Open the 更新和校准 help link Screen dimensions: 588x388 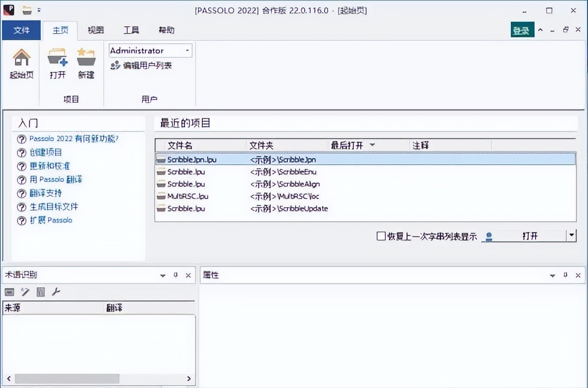click(50, 166)
